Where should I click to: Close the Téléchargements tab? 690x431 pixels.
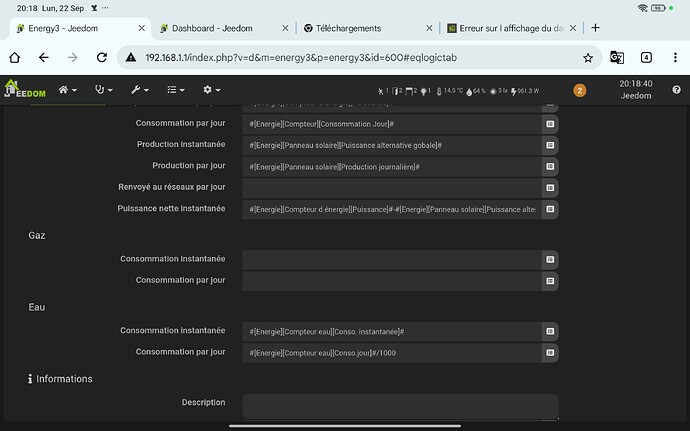(x=429, y=28)
